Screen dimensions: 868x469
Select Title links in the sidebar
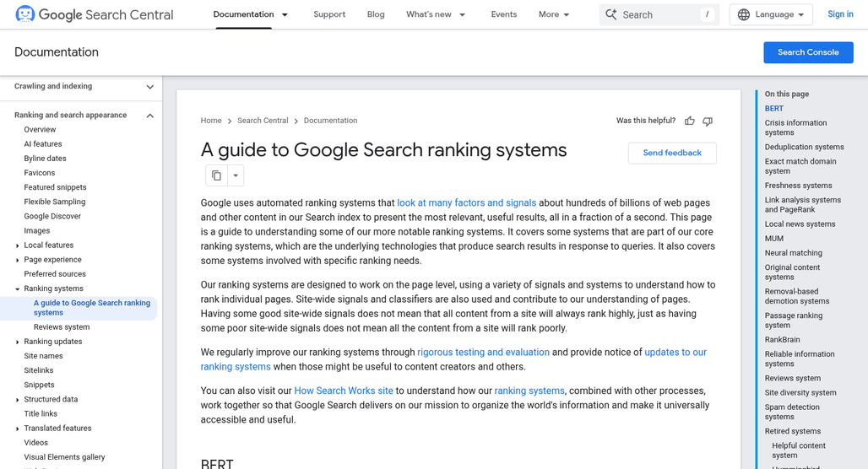(x=41, y=413)
